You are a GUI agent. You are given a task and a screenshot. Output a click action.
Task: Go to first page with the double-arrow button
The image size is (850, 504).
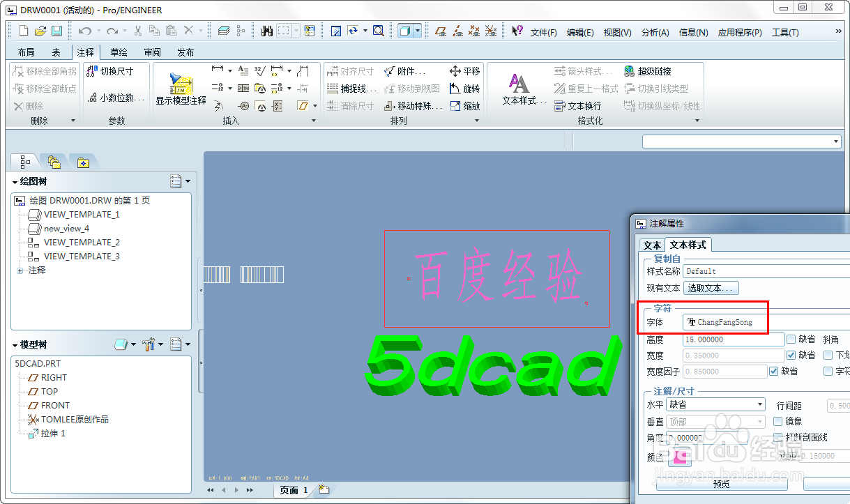pyautogui.click(x=211, y=490)
